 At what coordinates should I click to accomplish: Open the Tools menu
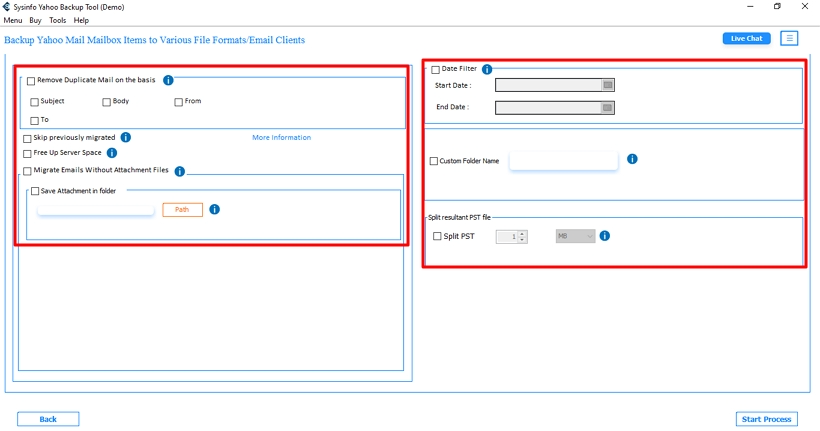pyautogui.click(x=58, y=20)
